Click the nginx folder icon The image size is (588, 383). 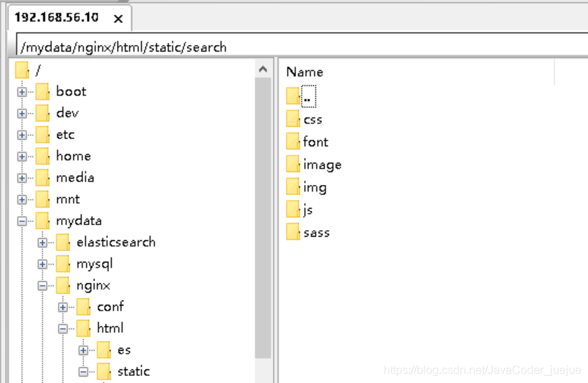63,285
